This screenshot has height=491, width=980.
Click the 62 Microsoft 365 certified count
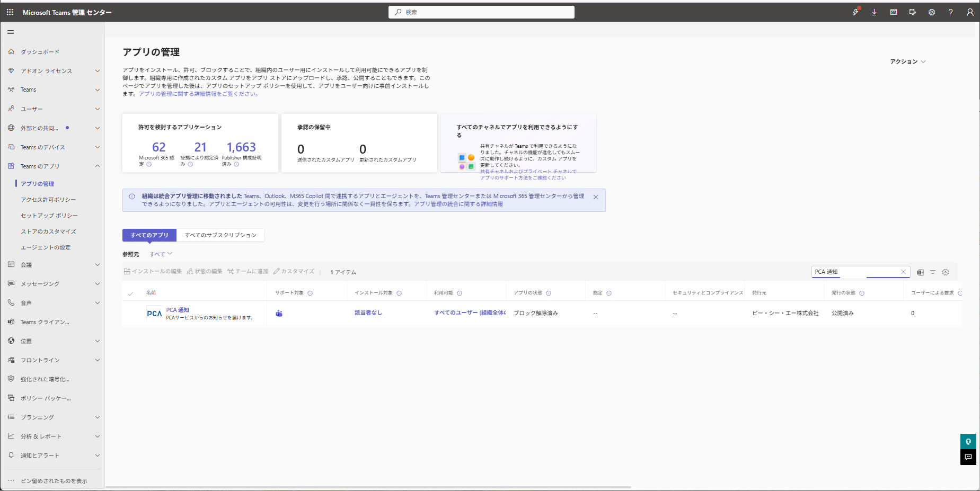[x=158, y=147]
